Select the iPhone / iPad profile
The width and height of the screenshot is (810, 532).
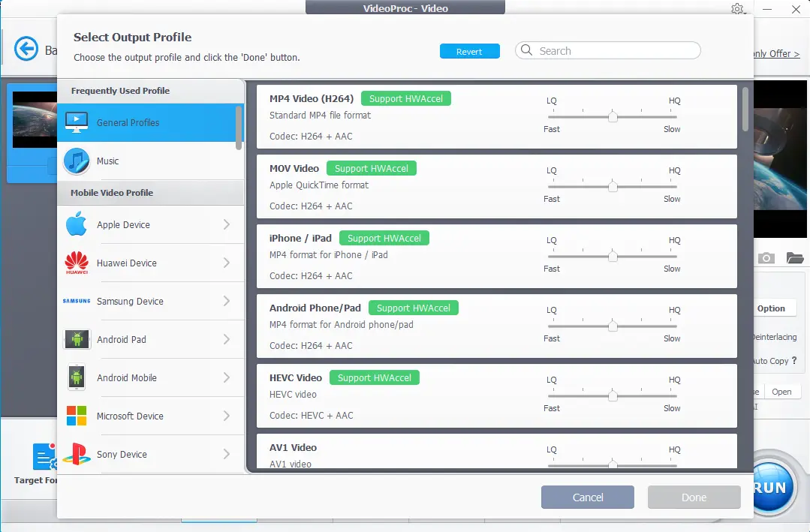click(x=496, y=256)
